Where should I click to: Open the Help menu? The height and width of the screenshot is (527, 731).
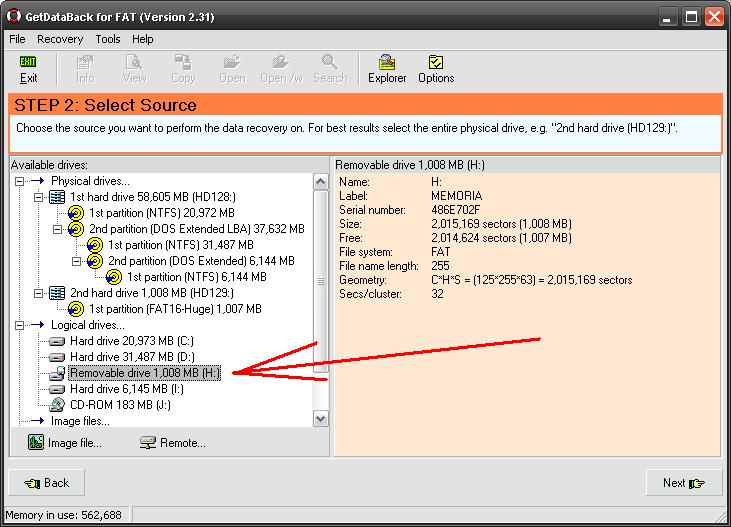[143, 39]
